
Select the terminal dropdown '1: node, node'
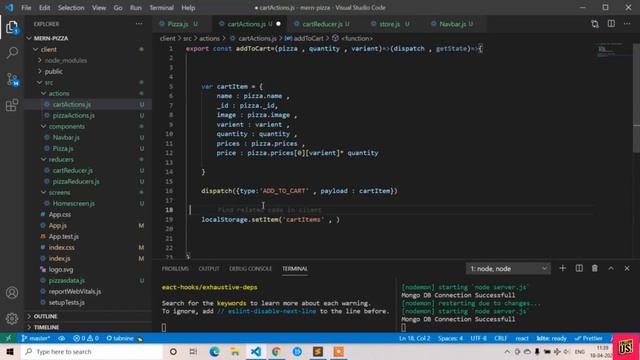click(508, 269)
